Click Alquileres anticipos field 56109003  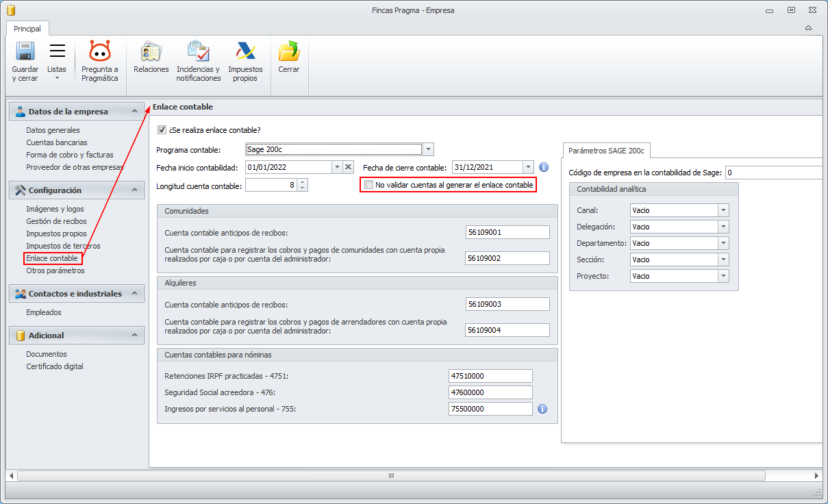[507, 304]
